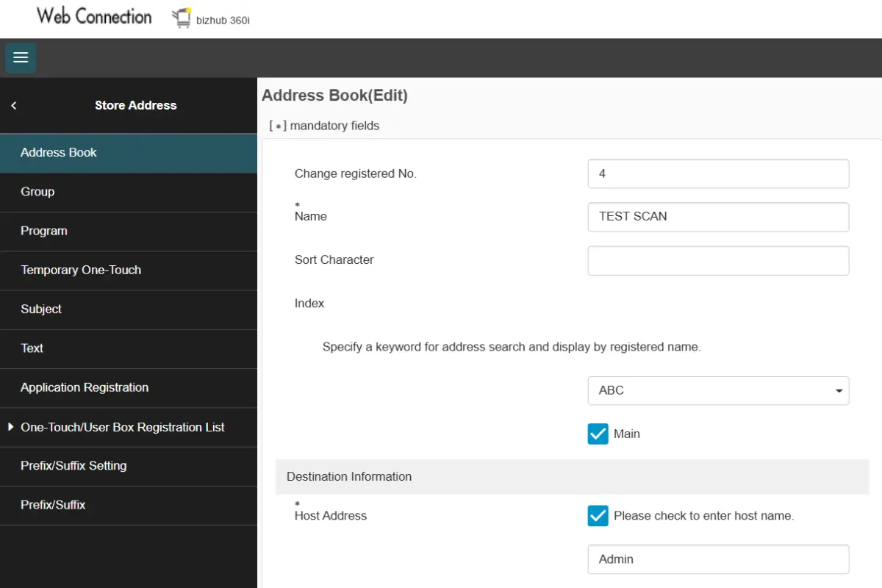Click the Name field containing TEST SCAN
This screenshot has height=588, width=882.
[x=718, y=217]
